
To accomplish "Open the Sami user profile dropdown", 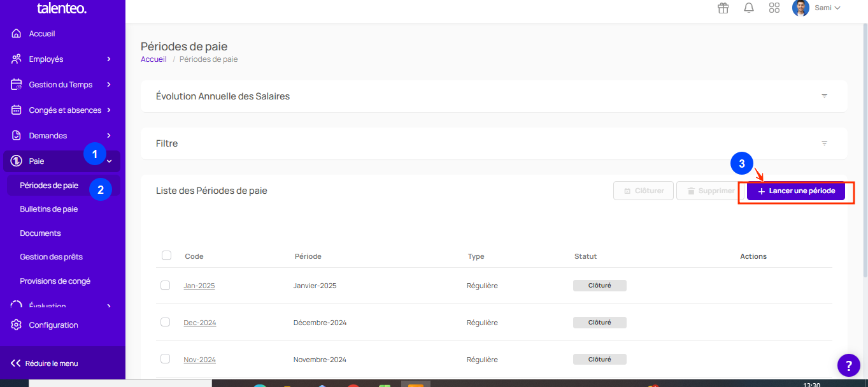I will point(817,8).
